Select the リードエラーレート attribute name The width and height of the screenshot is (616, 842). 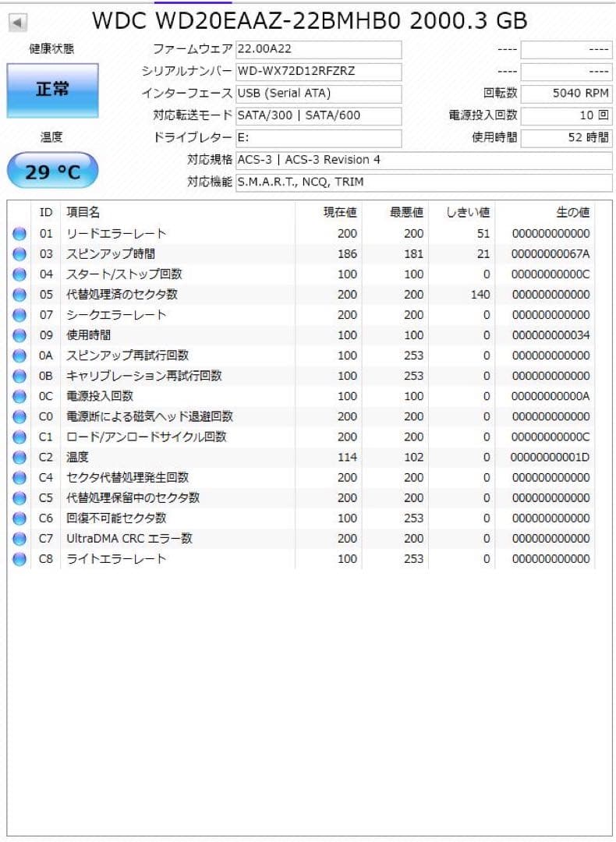pos(116,234)
